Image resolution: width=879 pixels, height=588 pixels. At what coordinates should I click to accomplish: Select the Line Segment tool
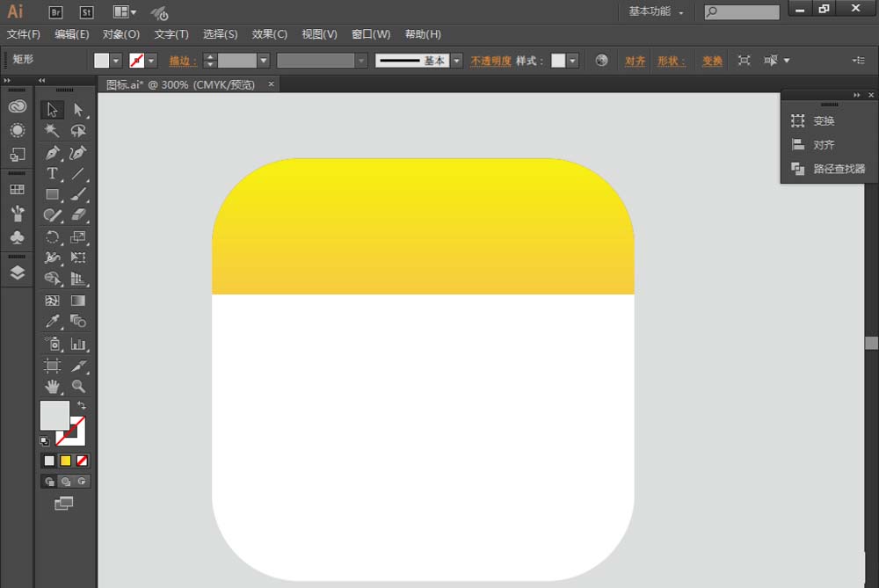click(x=78, y=173)
